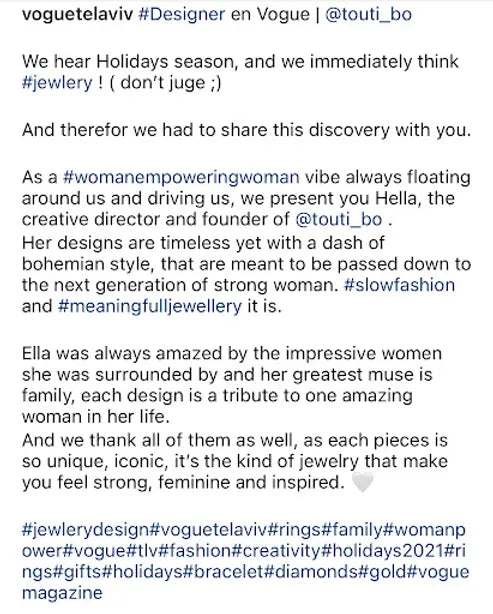Visit @touti_bo mention after 'founder of'
The width and height of the screenshot is (493, 614).
[339, 219]
